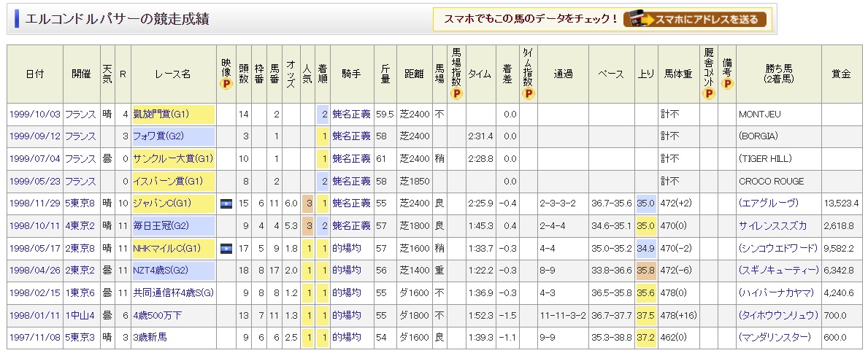868x353 pixels.
Task: Click the premium P icon under タイム指数 header
Action: click(528, 93)
